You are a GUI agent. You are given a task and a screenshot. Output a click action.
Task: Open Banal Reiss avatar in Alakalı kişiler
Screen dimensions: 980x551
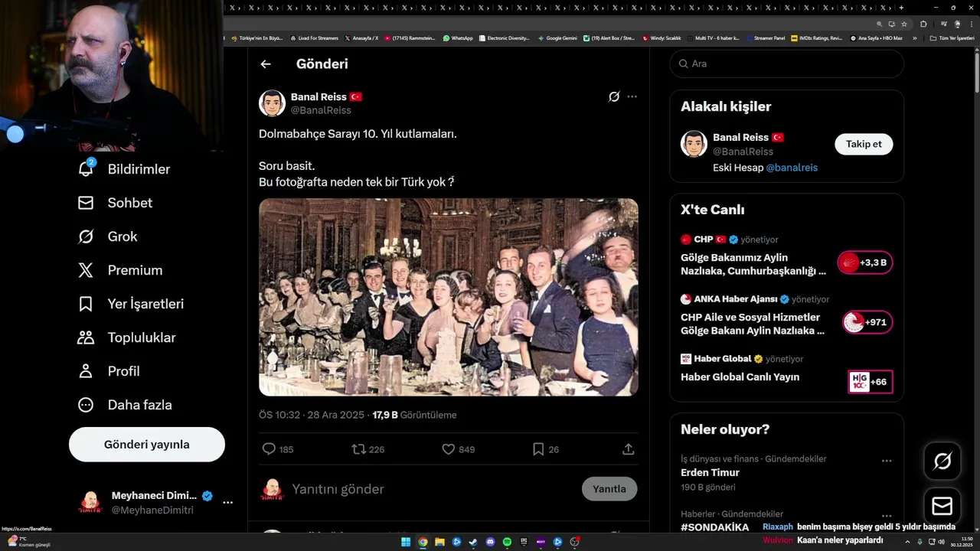pos(694,144)
